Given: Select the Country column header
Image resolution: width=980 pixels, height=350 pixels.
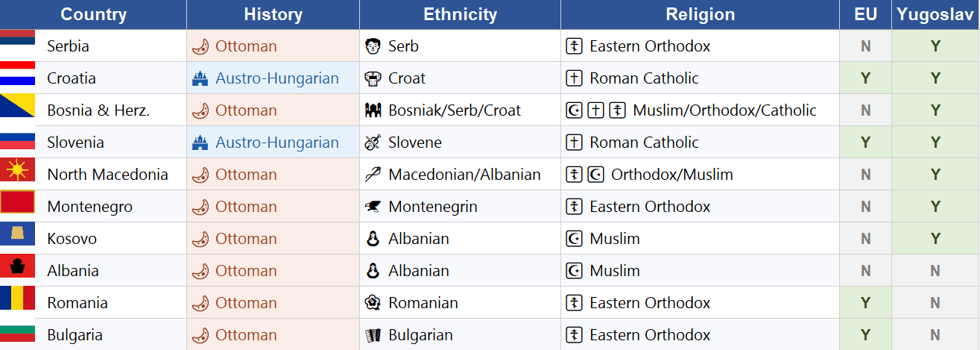Looking at the screenshot, I should click(93, 14).
